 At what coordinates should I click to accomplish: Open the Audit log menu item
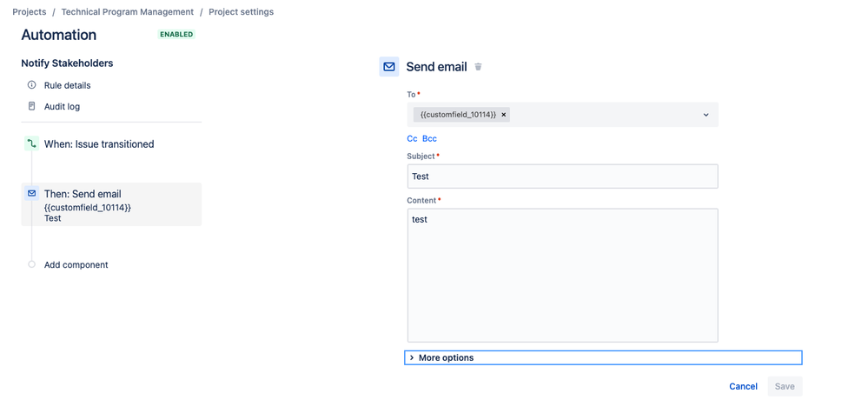(62, 106)
